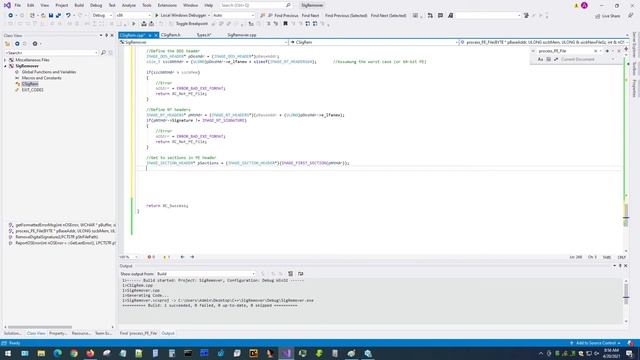Click Class View new folder icon

pos(7,44)
